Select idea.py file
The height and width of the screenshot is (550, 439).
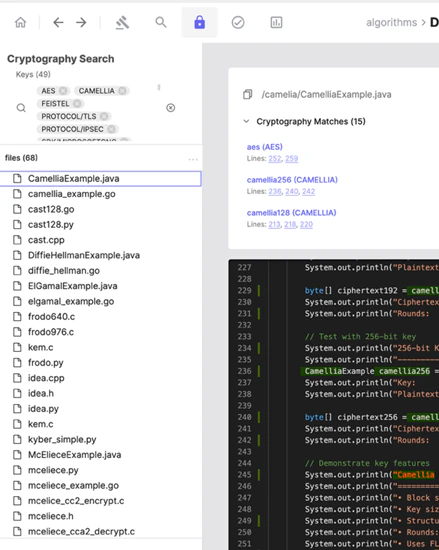(101, 409)
